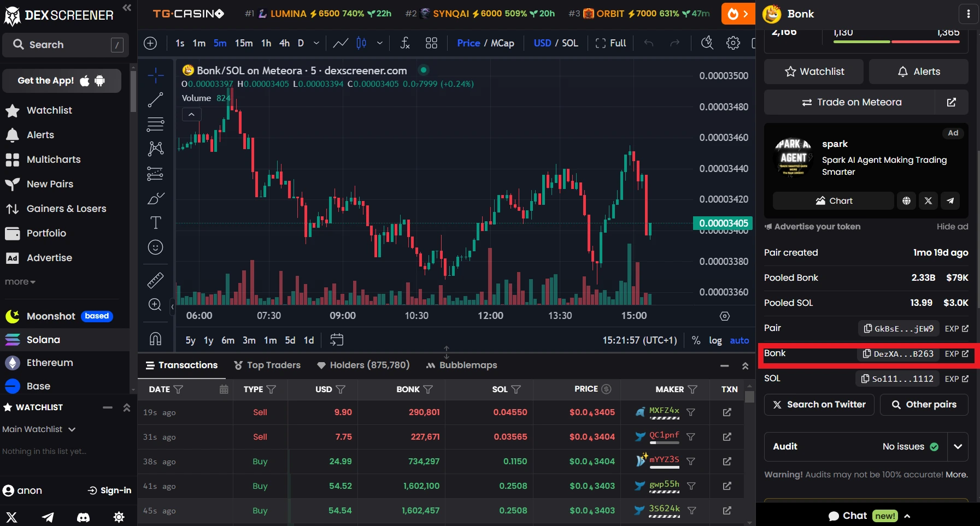Toggle auto scale on chart

click(739, 340)
